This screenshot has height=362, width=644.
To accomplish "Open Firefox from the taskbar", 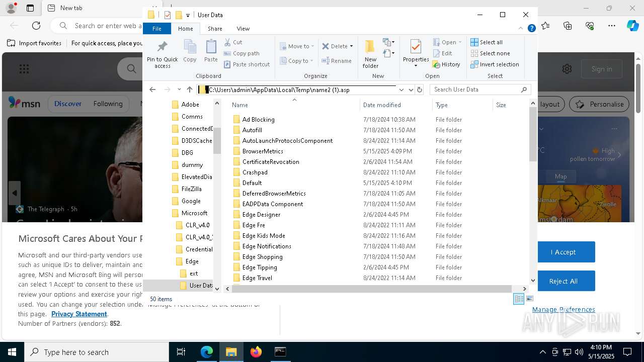I will [x=256, y=352].
